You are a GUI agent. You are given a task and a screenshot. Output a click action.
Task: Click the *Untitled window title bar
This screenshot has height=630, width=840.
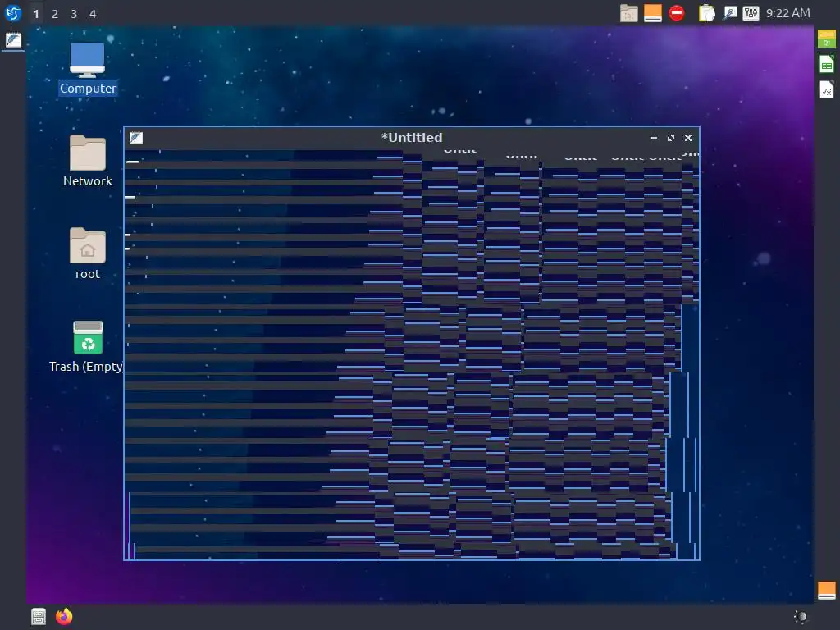click(412, 138)
